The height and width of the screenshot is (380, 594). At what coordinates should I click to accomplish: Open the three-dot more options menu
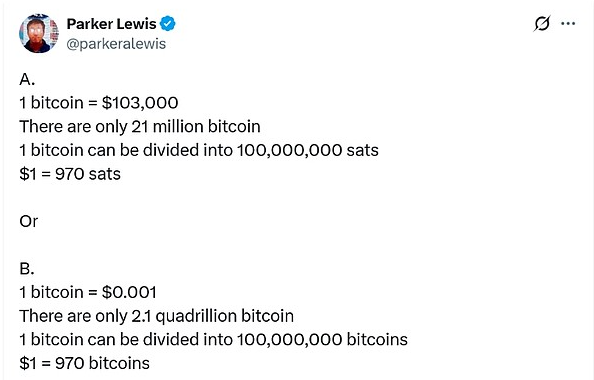[x=568, y=24]
